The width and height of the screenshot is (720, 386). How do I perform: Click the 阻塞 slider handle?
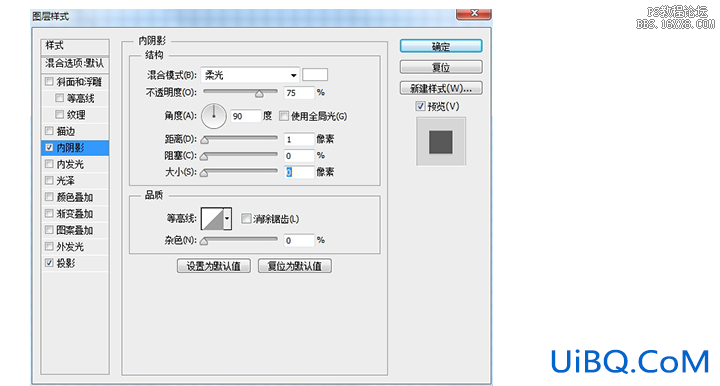(x=204, y=157)
